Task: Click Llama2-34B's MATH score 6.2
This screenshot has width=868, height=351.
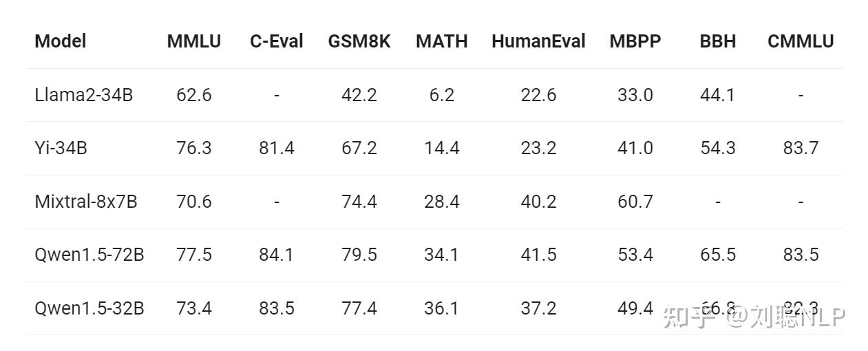Action: 442,95
